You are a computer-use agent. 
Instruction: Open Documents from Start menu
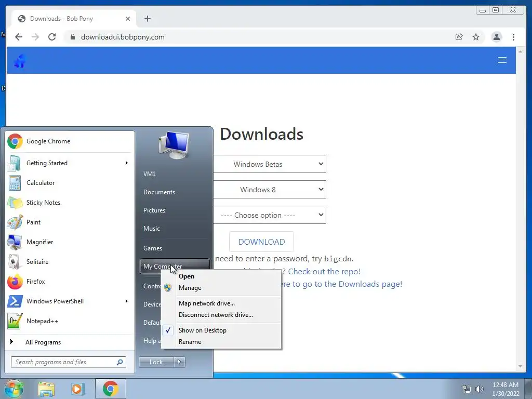pos(175,192)
